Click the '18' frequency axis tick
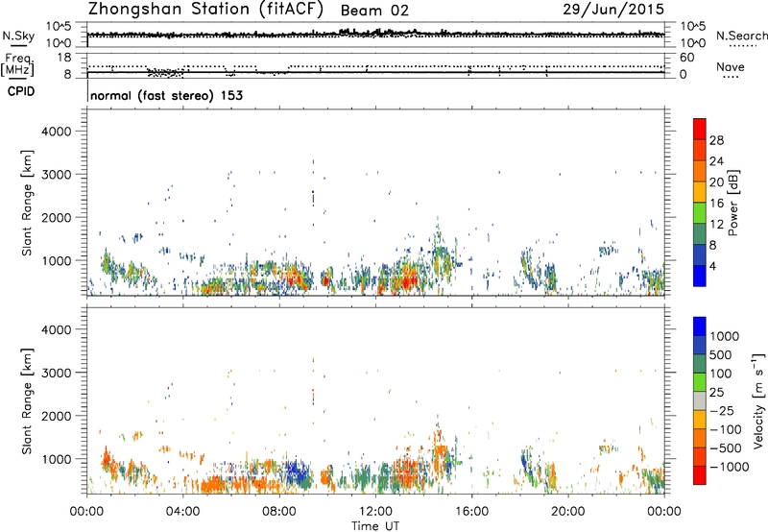The height and width of the screenshot is (532, 768). (64, 58)
